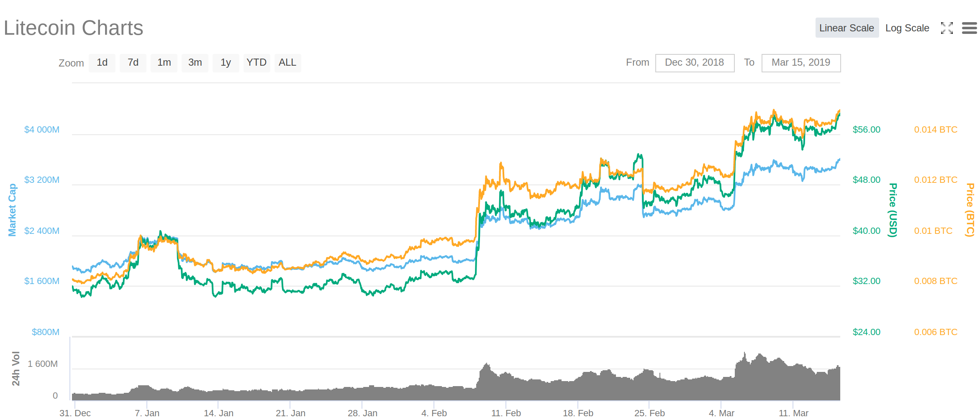Click the 0.012 BTC axis label
This screenshot has width=980, height=420.
(x=936, y=180)
